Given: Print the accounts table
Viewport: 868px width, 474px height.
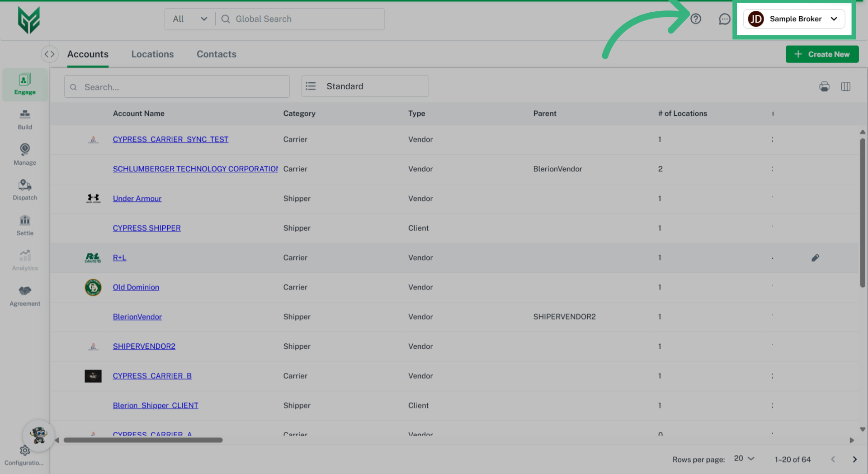Looking at the screenshot, I should (824, 86).
